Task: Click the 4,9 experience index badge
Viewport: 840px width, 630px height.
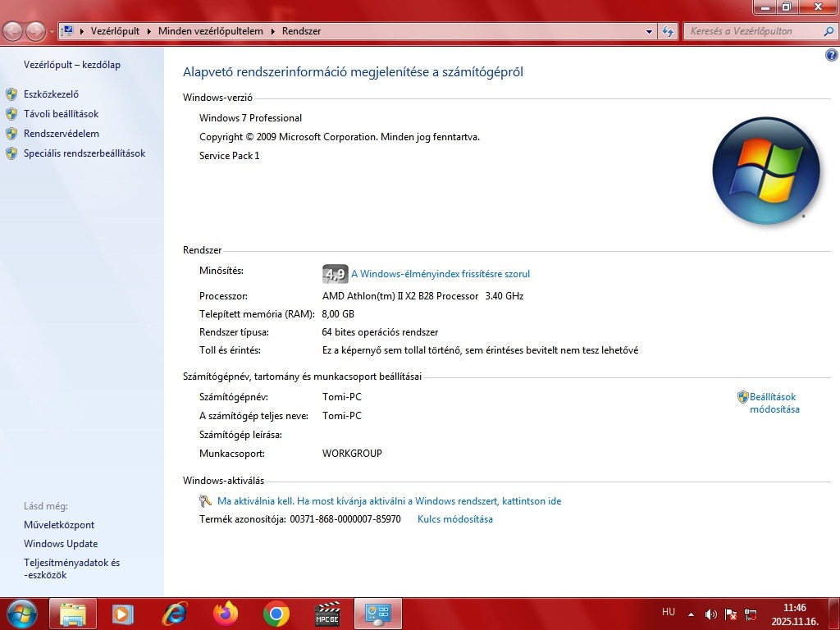Action: (336, 274)
